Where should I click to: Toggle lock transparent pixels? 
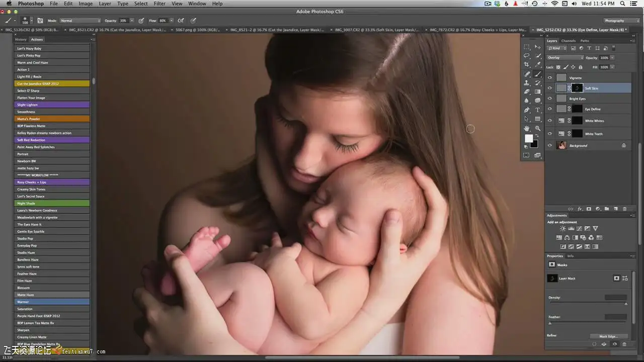click(558, 67)
